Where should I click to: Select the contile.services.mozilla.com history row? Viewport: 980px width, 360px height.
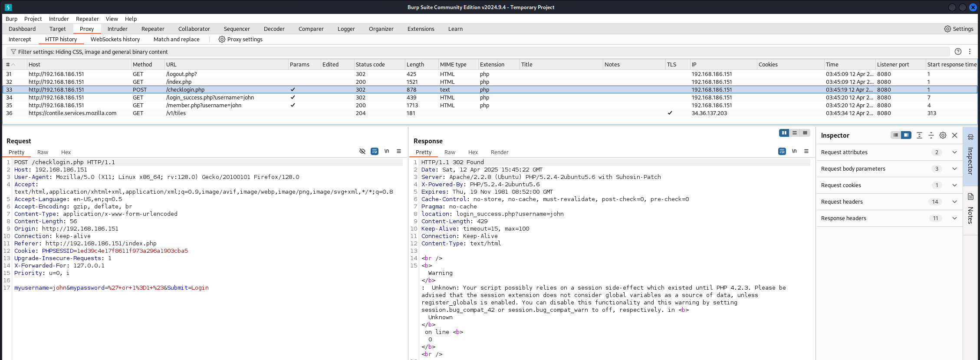(490, 113)
